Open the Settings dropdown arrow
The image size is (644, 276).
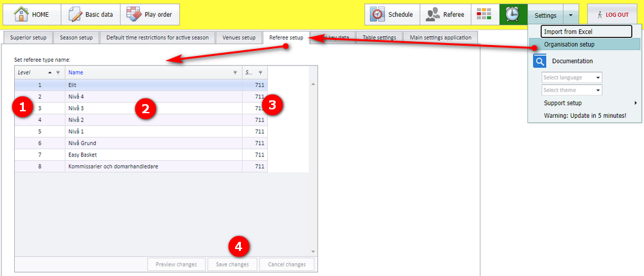click(x=571, y=15)
